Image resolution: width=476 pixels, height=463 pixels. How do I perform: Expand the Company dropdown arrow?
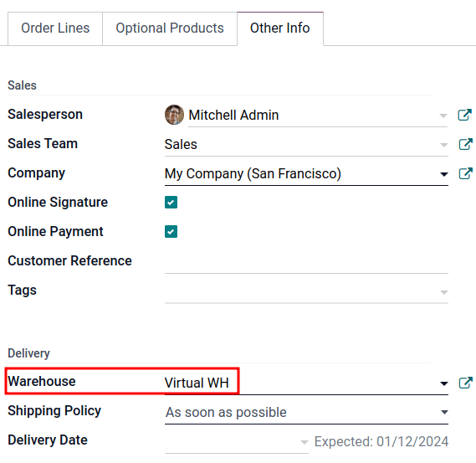tap(444, 174)
